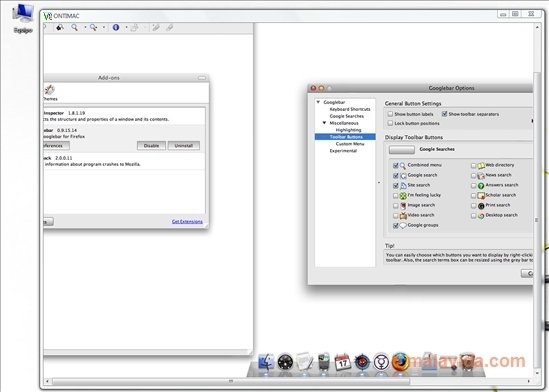Select Highlighting in options tree
Image resolution: width=549 pixels, height=392 pixels.
pos(348,130)
